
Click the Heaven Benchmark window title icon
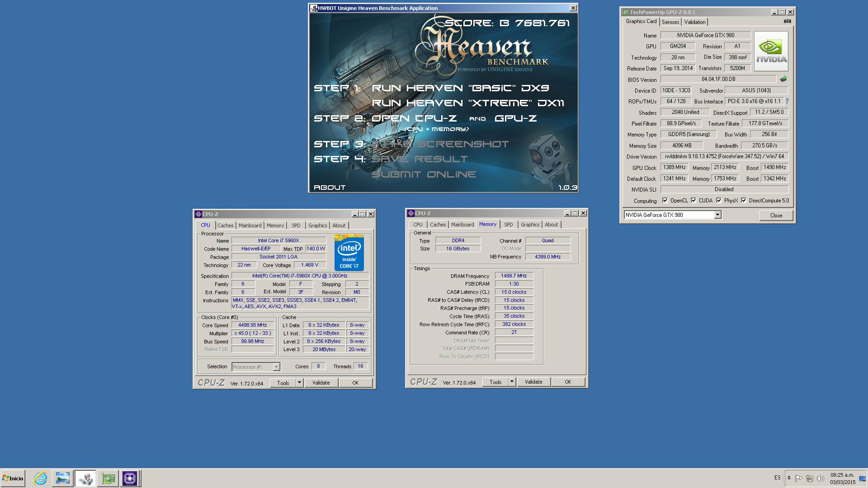[x=314, y=8]
